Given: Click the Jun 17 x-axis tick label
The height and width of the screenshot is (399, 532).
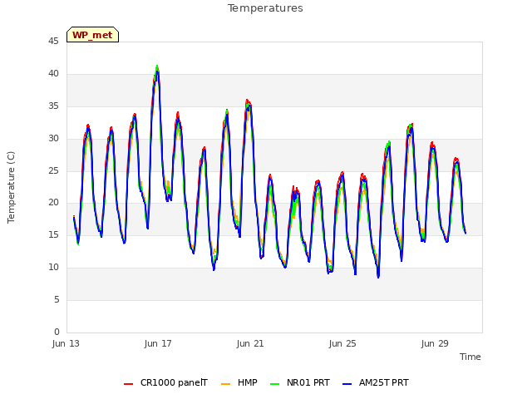Looking at the screenshot, I should click(x=158, y=343).
